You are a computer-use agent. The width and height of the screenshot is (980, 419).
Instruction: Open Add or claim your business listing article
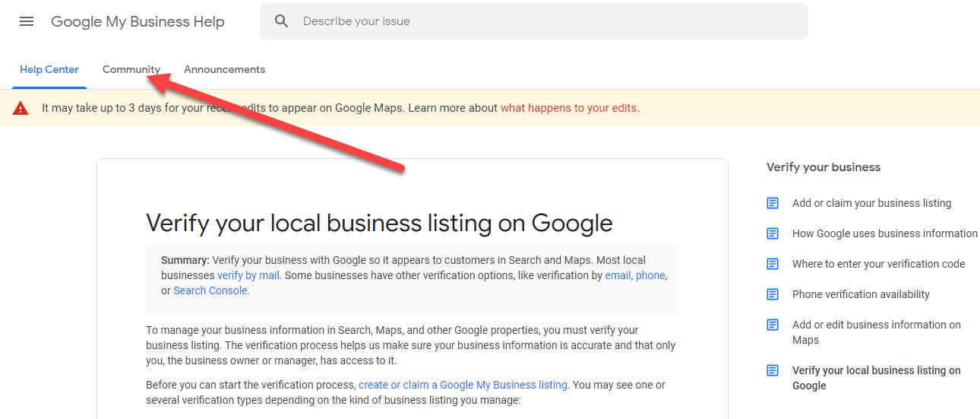tap(871, 203)
